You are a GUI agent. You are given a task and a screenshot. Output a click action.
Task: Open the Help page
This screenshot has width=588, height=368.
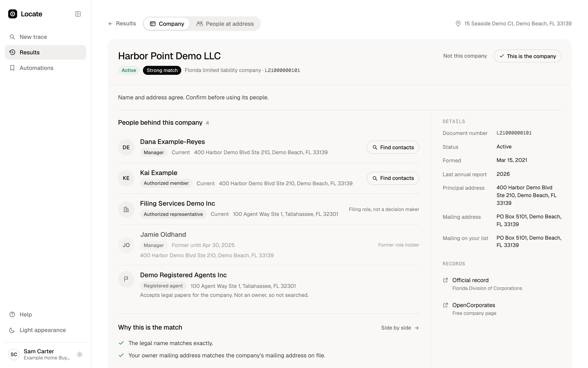click(x=46, y=314)
